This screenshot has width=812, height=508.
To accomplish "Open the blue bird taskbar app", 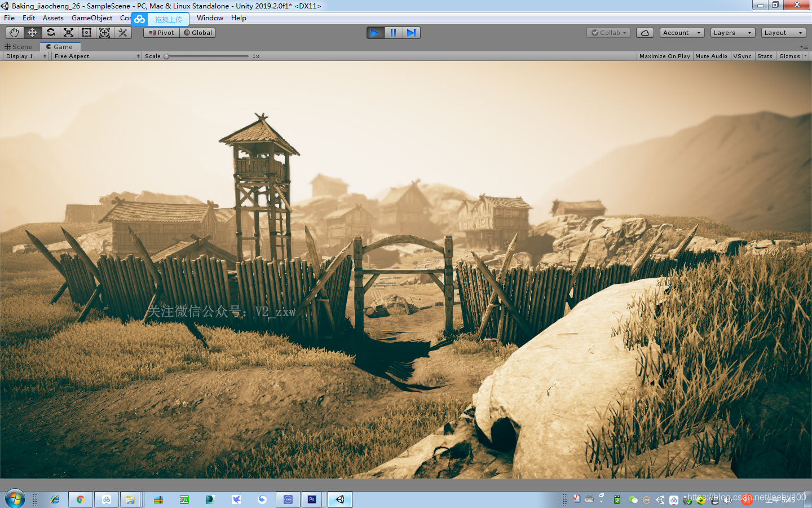I will [236, 500].
